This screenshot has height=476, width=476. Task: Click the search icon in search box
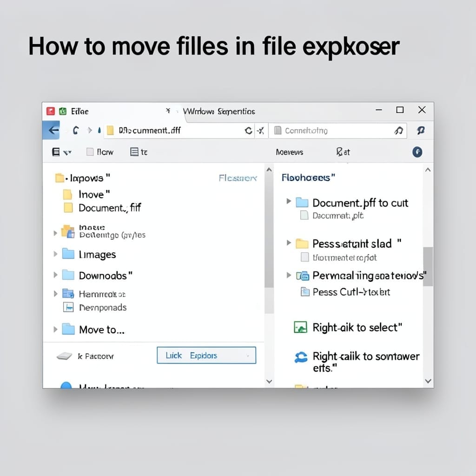(x=398, y=131)
